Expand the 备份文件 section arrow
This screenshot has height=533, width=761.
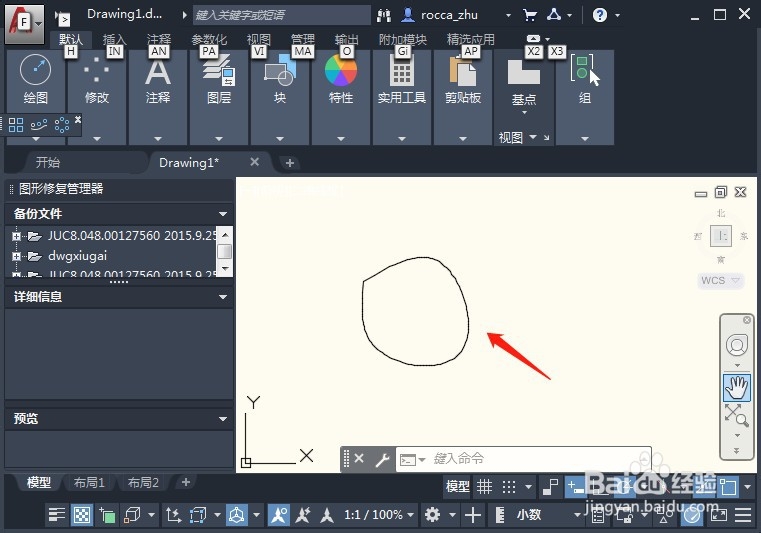pos(223,214)
